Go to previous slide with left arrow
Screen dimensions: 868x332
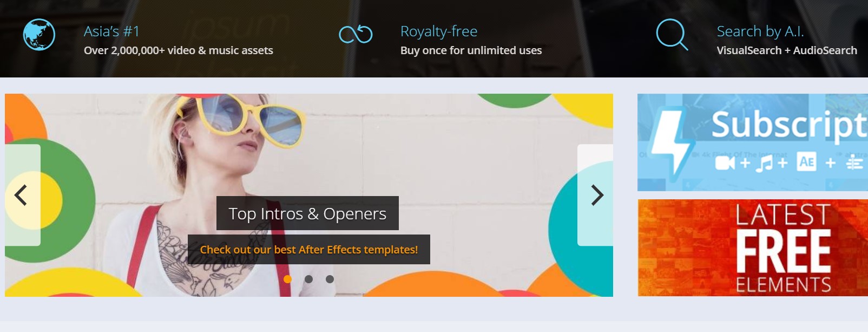tap(23, 195)
